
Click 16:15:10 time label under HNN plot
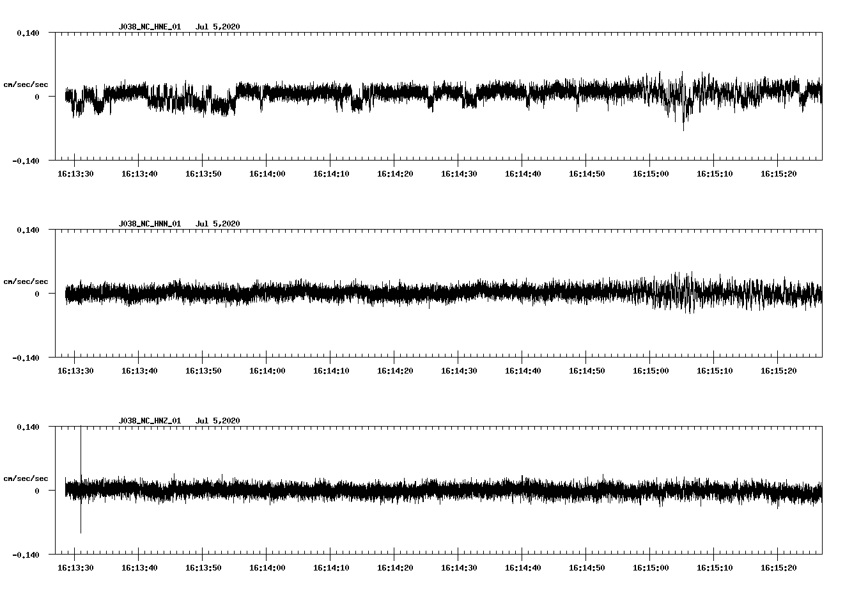715,371
